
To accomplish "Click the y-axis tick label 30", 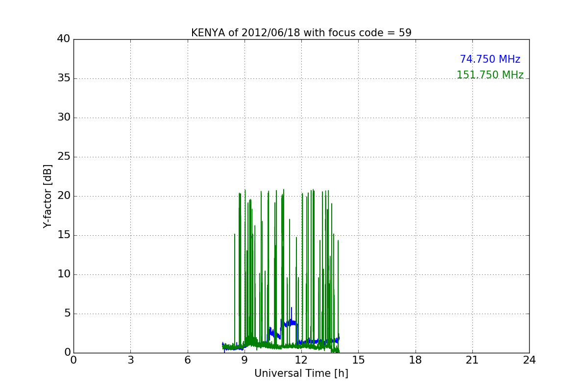I will coord(64,118).
